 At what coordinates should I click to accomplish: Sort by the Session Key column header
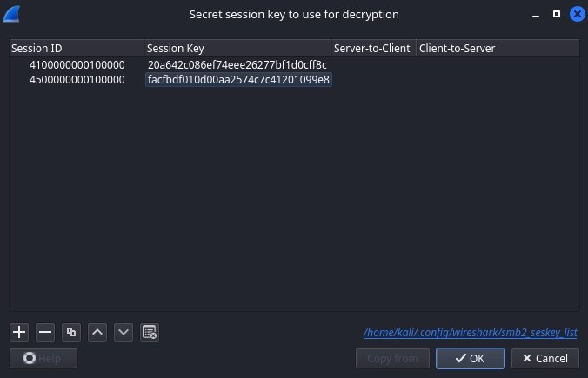tap(237, 49)
